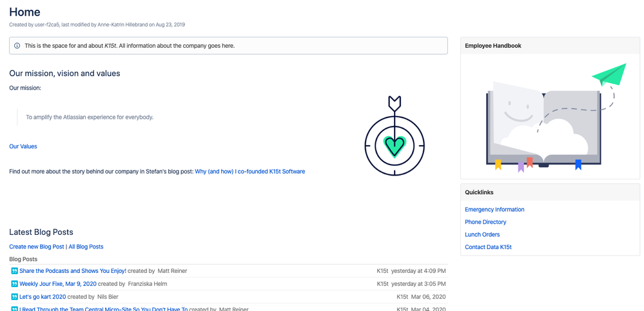Click the blog icon beside Let's go kart 2020
Screen dimensions: 644x311
(x=14, y=297)
